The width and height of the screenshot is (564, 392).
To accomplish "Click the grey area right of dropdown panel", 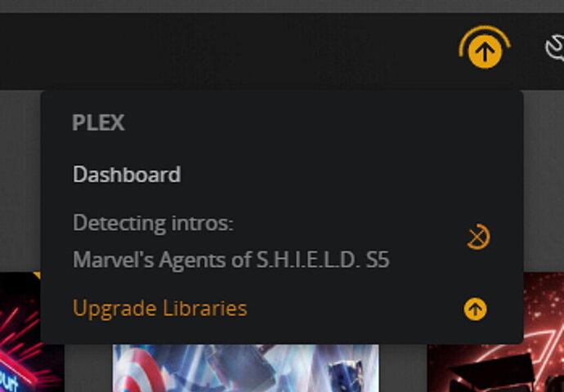I will pyautogui.click(x=544, y=180).
